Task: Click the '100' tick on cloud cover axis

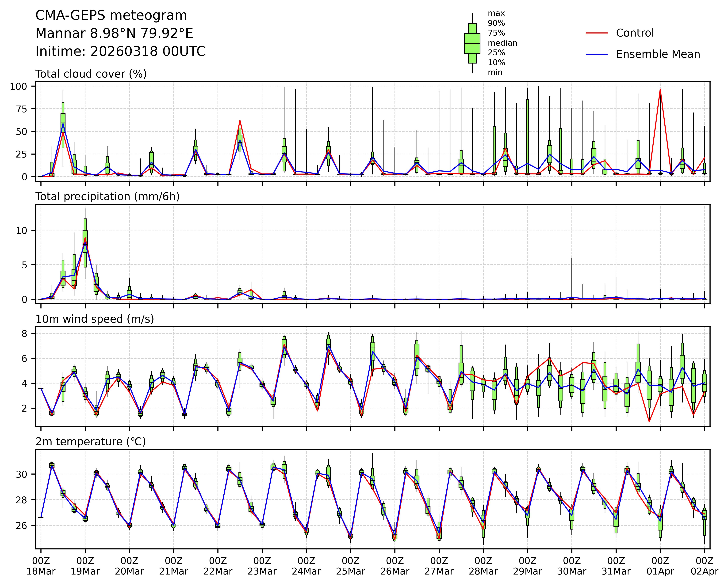Action: point(18,86)
